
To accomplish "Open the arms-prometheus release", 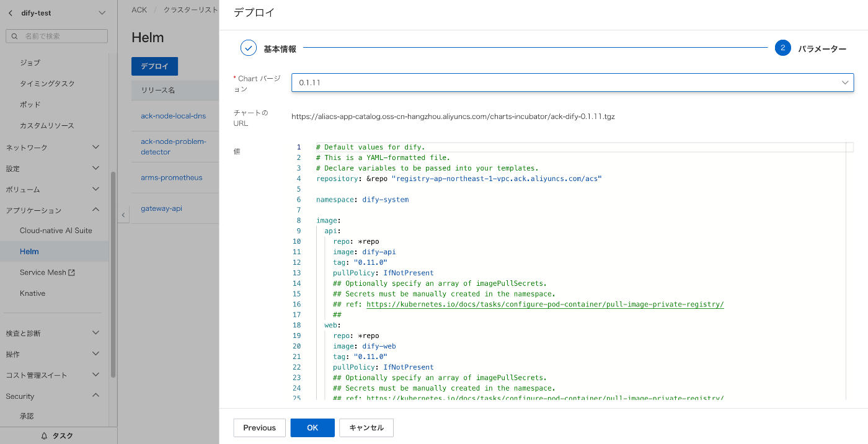I will pyautogui.click(x=171, y=178).
